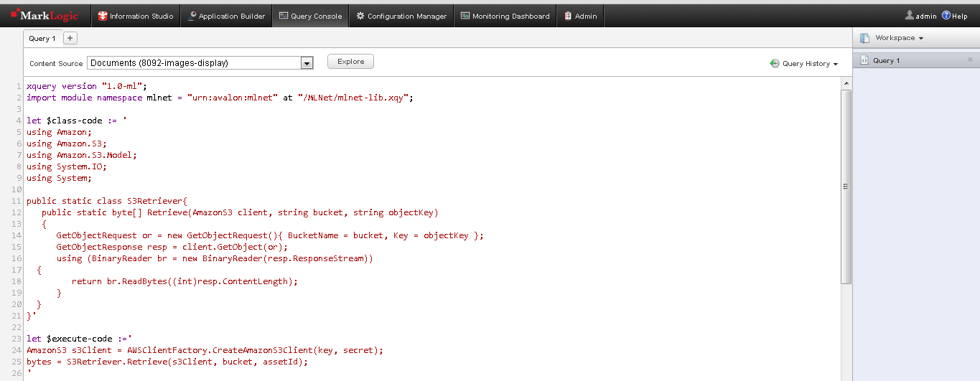Click the editor vertical scrollbar thumb

tap(846, 187)
